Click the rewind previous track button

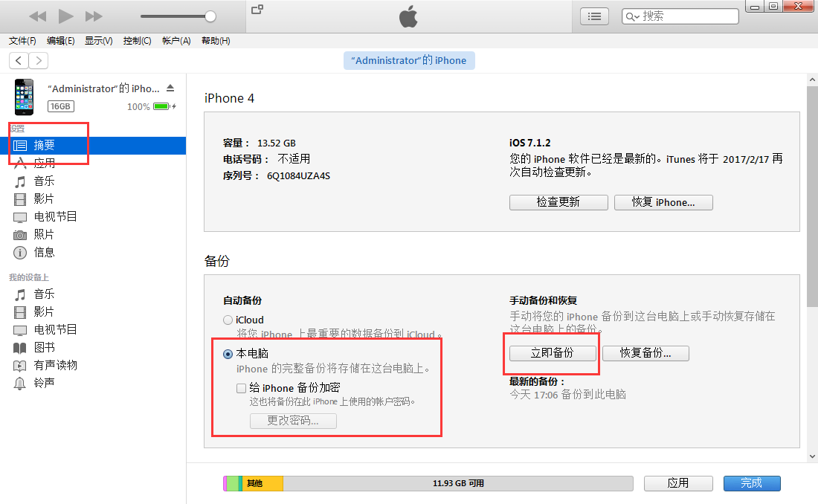pyautogui.click(x=38, y=16)
